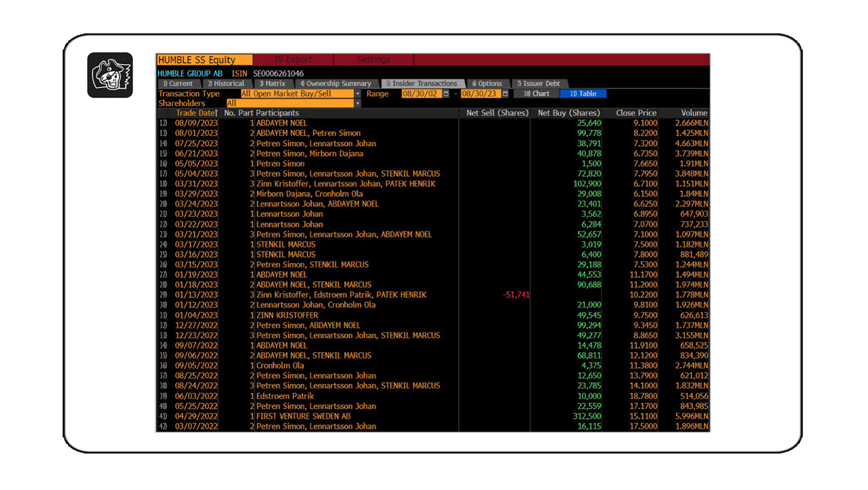868x490 pixels.
Task: Click the range end date field 08/30/23
Action: [481, 94]
